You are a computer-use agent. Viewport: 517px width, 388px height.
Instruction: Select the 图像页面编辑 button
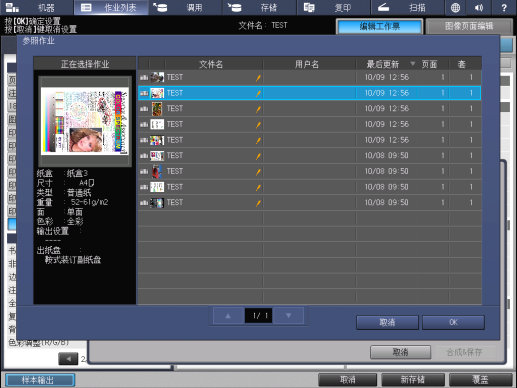pyautogui.click(x=469, y=26)
